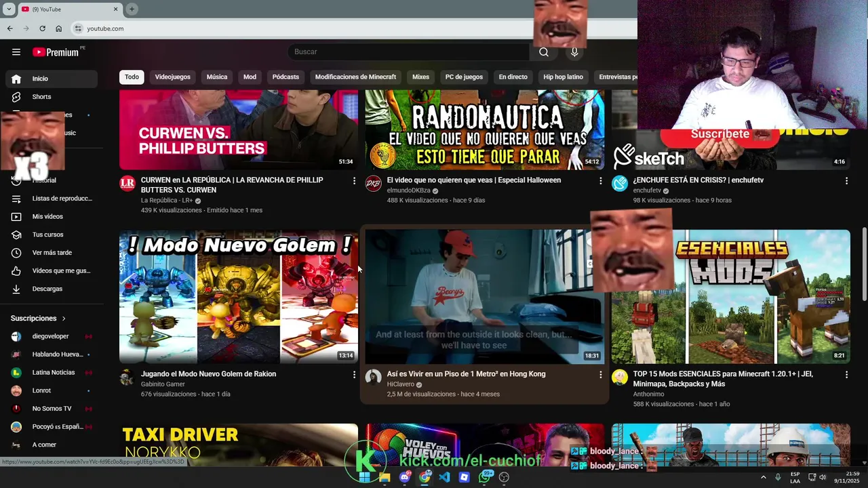
Task: Click the search magnifier button
Action: pos(544,52)
